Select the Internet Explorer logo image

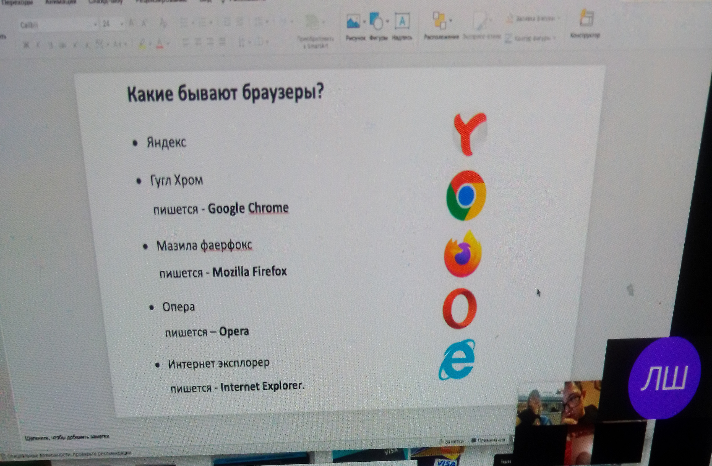pyautogui.click(x=456, y=360)
